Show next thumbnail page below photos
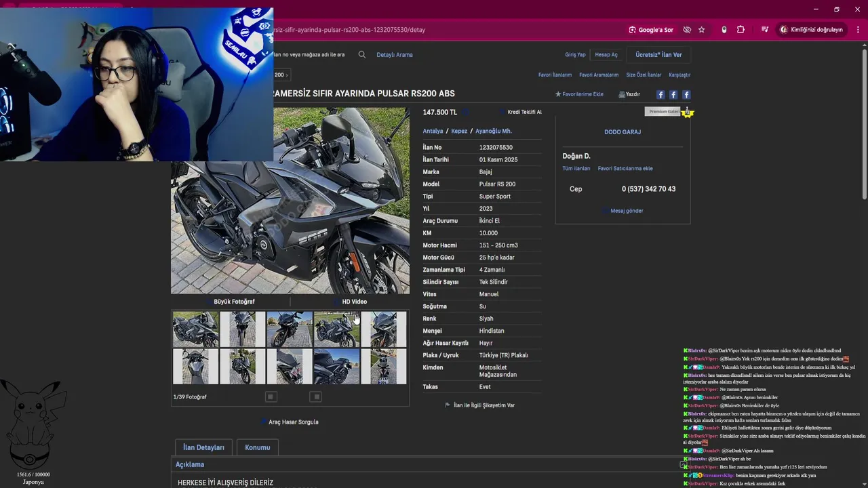This screenshot has height=488, width=868. tap(315, 396)
